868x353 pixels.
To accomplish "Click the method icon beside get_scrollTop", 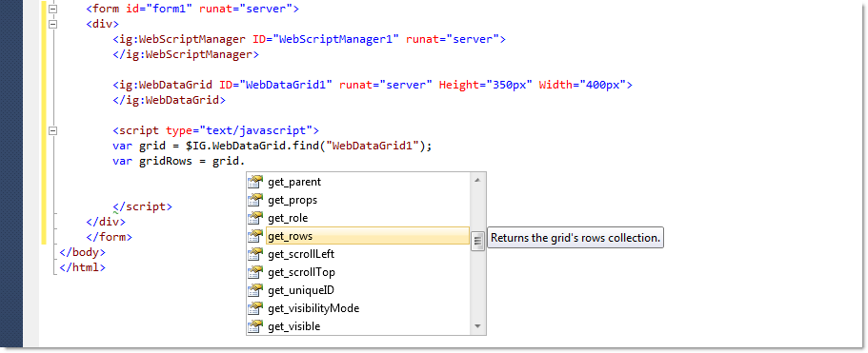I will [254, 272].
